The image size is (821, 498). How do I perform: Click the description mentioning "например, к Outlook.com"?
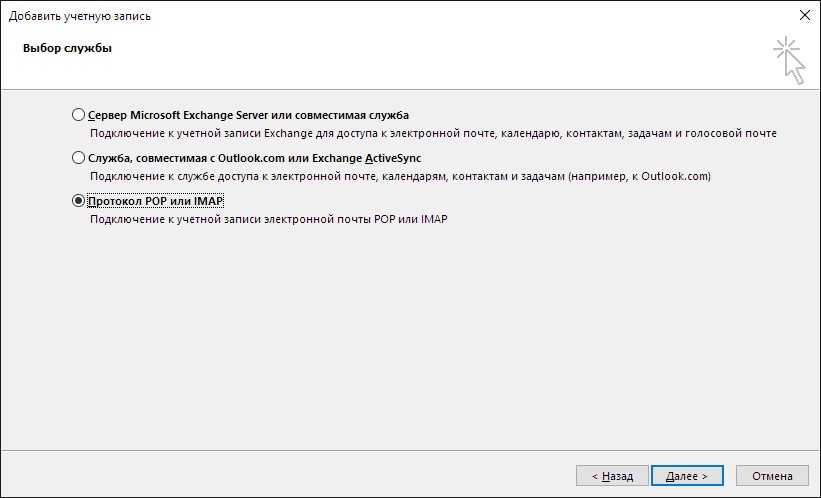click(400, 176)
